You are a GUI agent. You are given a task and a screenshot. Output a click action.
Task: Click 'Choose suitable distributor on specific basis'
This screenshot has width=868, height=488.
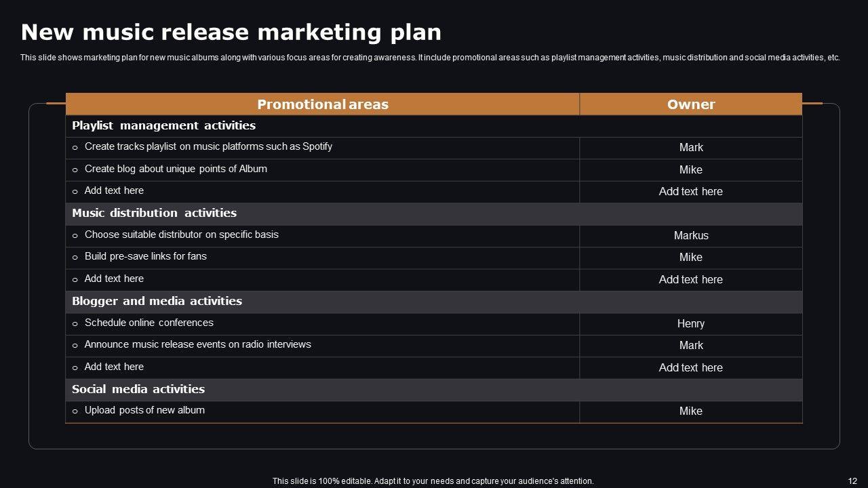tap(182, 235)
